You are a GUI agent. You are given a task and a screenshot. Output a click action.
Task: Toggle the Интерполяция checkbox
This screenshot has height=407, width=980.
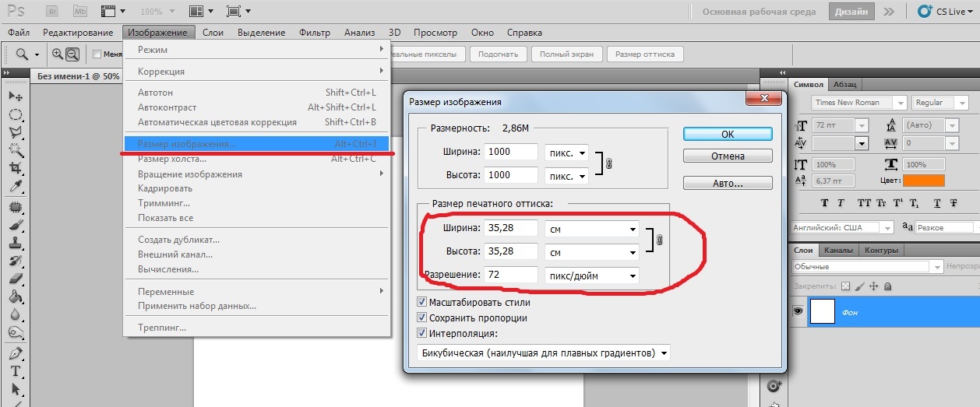point(422,333)
